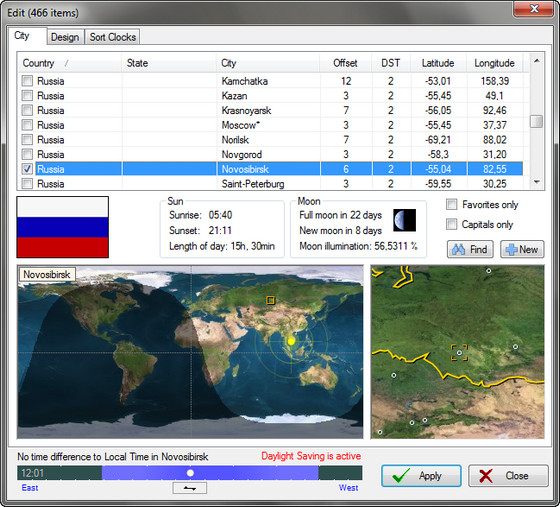Click the list scrollbar down arrow
This screenshot has height=507, width=560.
pyautogui.click(x=536, y=182)
